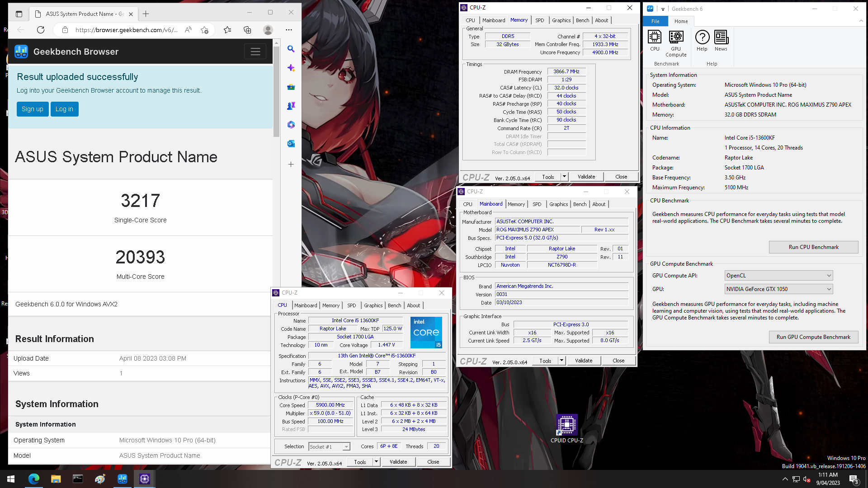
Task: Open About tab in CPU-Z Memory window
Action: pyautogui.click(x=601, y=20)
